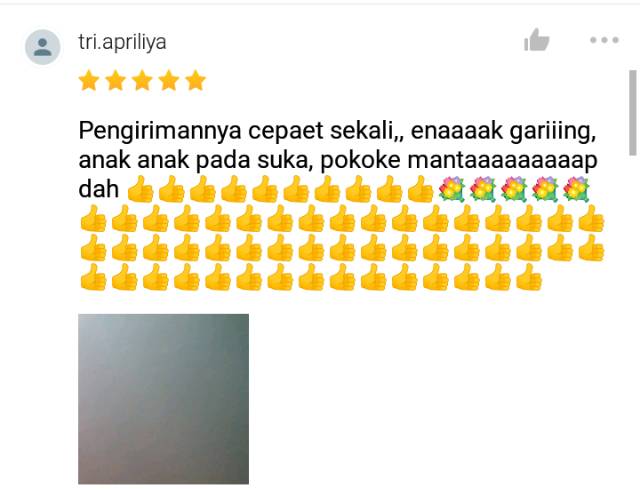Select the third rating star
This screenshot has height=489, width=640.
(x=142, y=80)
